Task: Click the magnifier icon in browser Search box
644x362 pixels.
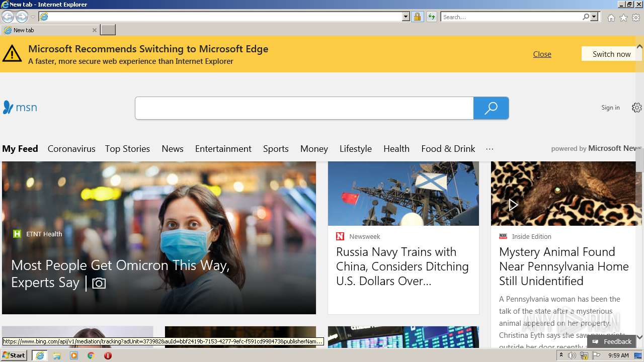Action: pos(586,17)
